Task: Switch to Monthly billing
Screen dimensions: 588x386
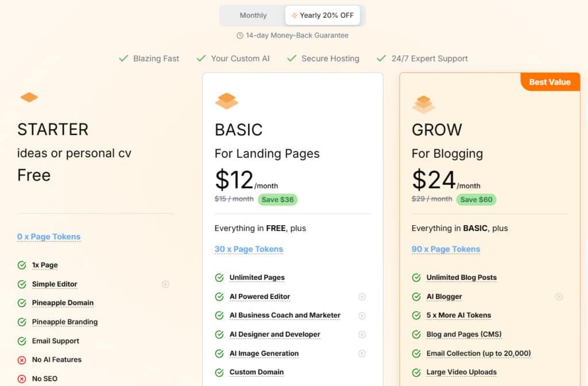Action: (253, 15)
